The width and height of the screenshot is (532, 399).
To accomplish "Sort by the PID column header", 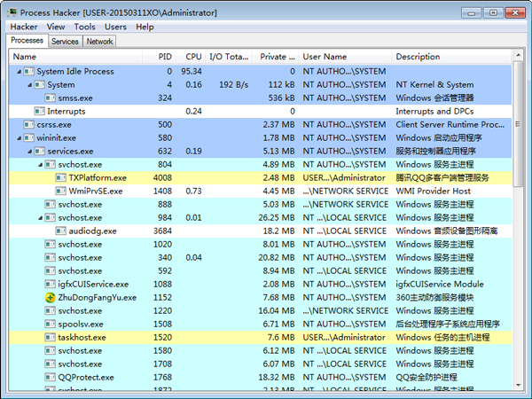I will (159, 57).
